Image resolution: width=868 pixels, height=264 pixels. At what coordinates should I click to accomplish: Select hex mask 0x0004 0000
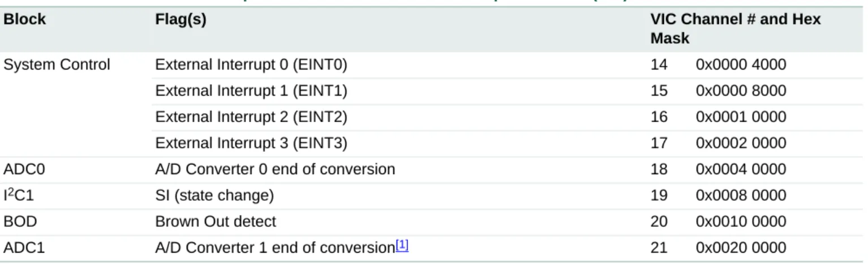[x=741, y=169]
